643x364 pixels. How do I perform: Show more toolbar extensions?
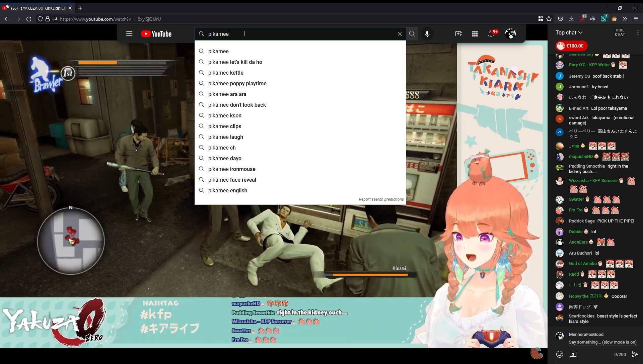tap(625, 19)
